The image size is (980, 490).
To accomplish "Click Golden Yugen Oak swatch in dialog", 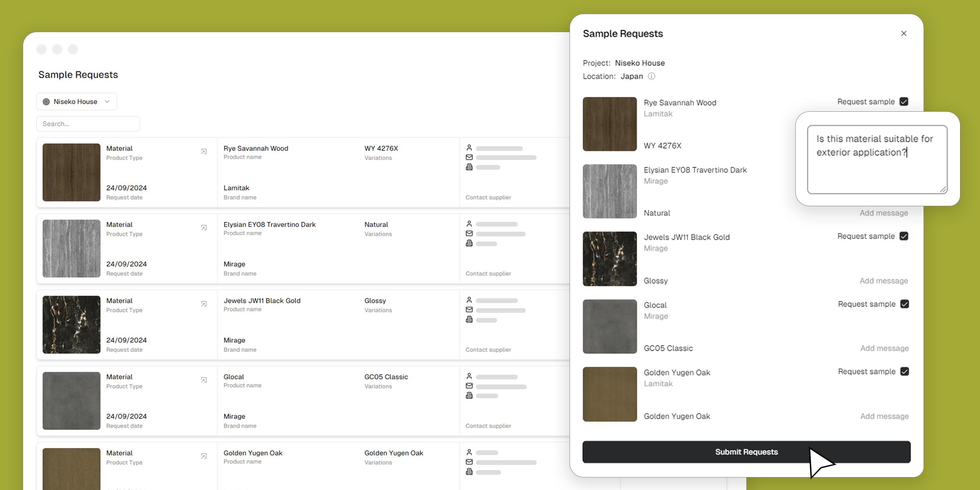I will [610, 394].
